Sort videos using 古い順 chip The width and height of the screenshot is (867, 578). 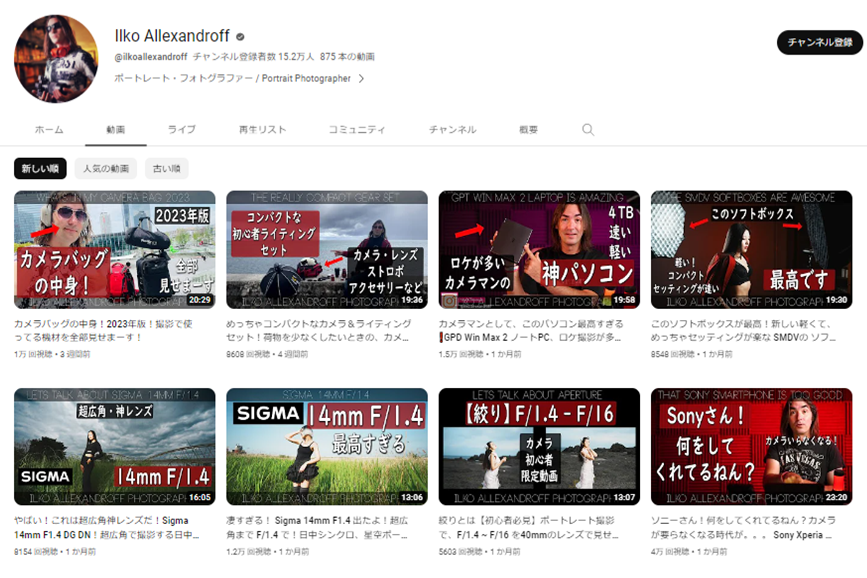click(166, 169)
